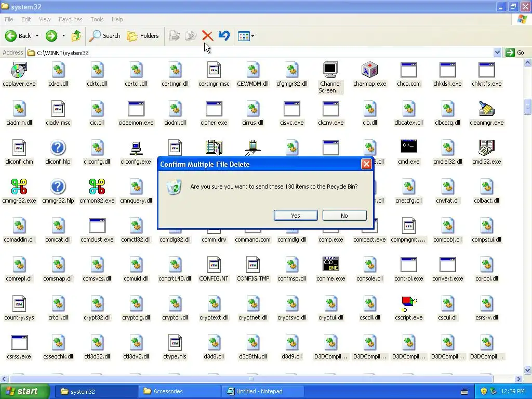Image resolution: width=532 pixels, height=399 pixels.
Task: Click the keyboard tray icon
Action: 464,392
